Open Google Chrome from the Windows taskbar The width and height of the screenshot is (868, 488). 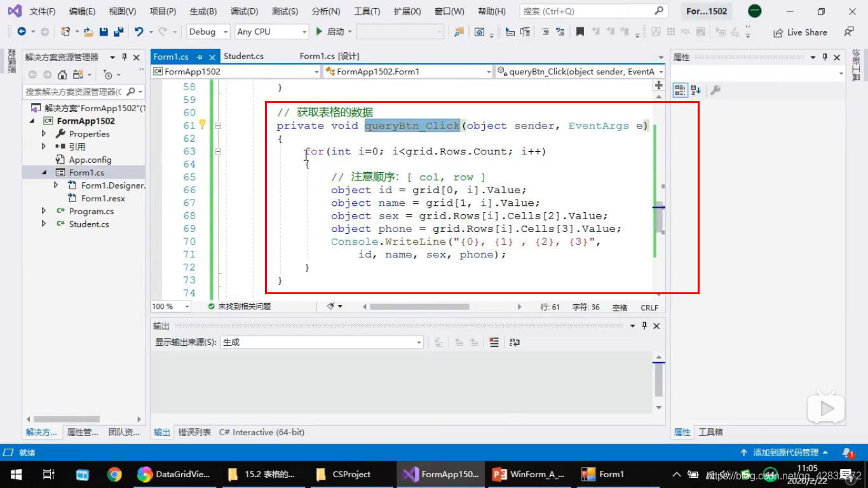point(114,474)
